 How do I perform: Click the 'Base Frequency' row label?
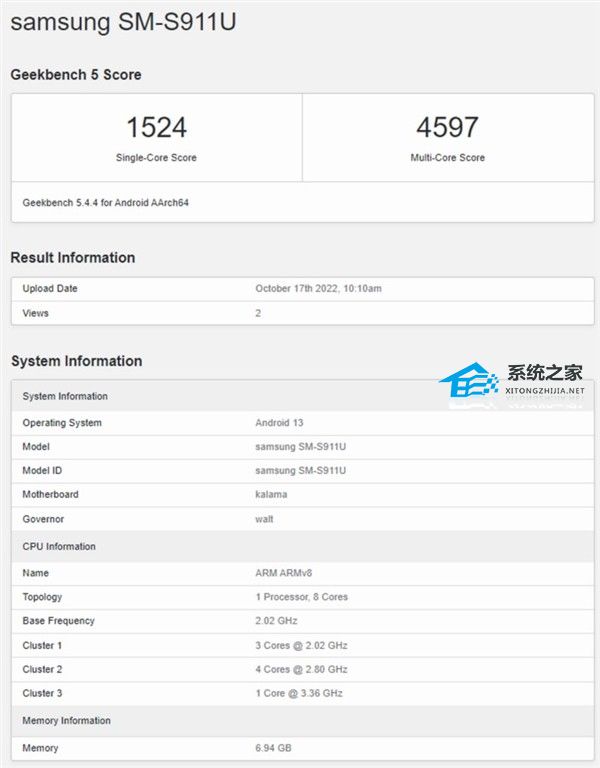coord(58,621)
